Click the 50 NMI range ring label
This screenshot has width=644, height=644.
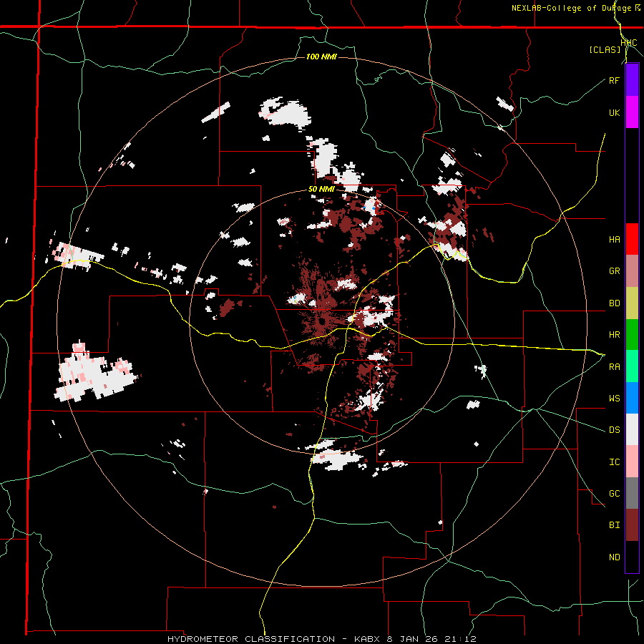321,190
